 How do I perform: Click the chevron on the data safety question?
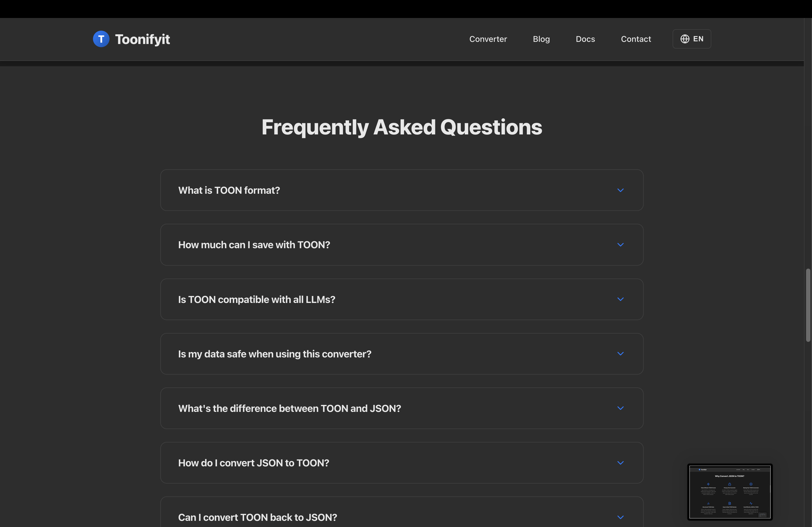coord(620,354)
